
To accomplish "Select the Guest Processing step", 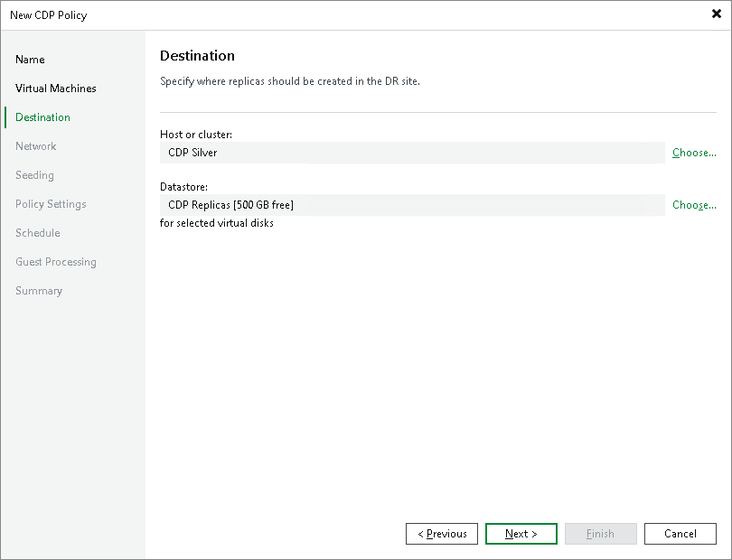I will point(55,261).
